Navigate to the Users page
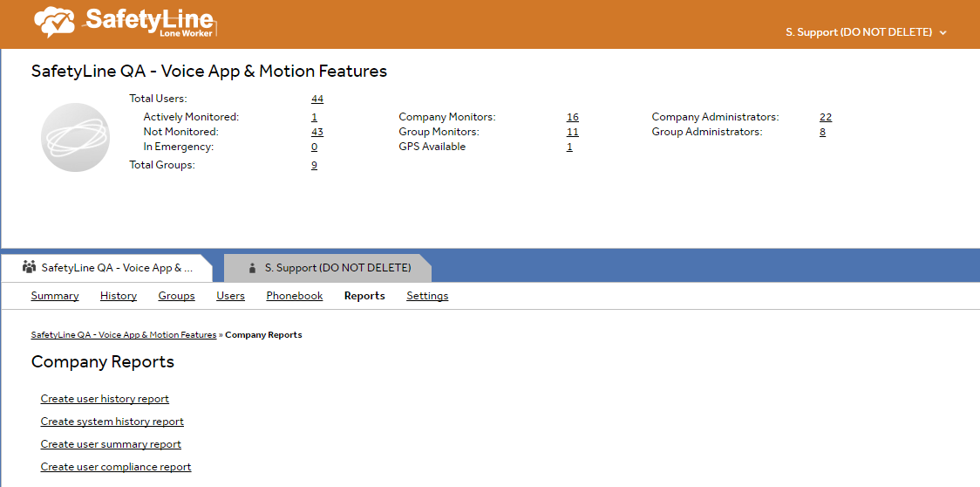Viewport: 980px width, 487px height. (x=230, y=296)
